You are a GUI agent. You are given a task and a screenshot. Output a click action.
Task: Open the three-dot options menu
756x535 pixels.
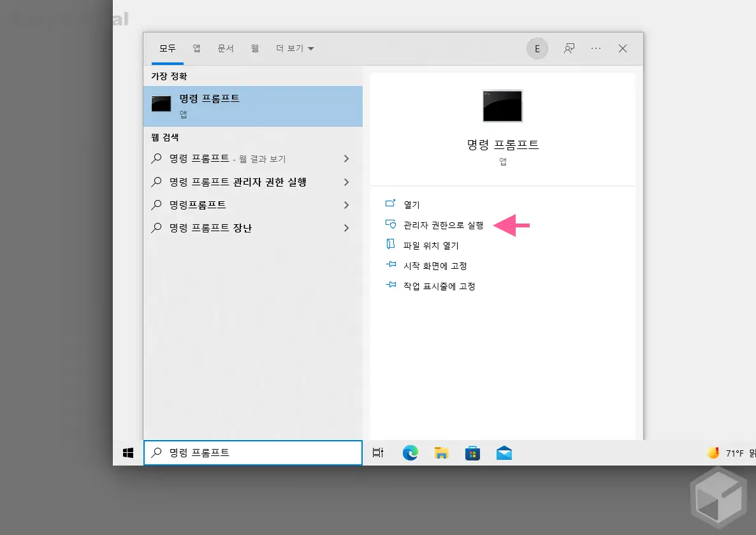(x=595, y=48)
